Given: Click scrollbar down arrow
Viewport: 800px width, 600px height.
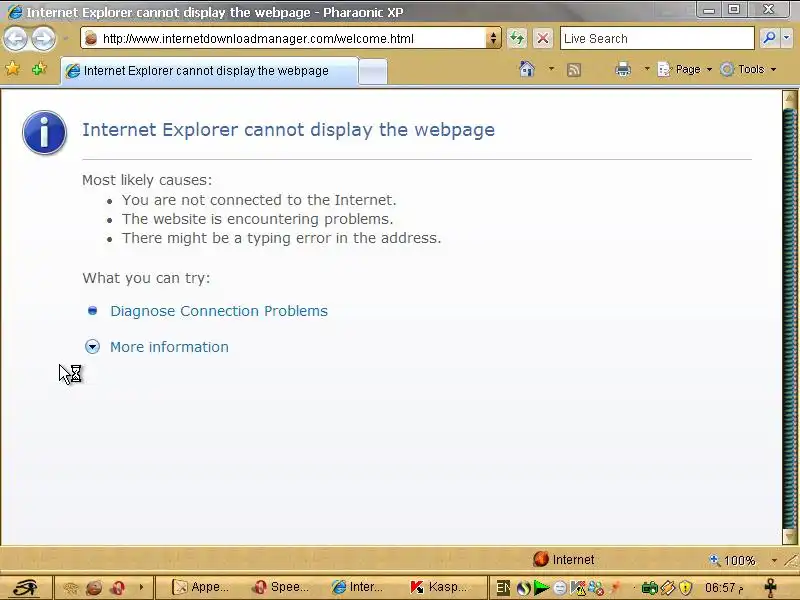Looking at the screenshot, I should [x=790, y=536].
